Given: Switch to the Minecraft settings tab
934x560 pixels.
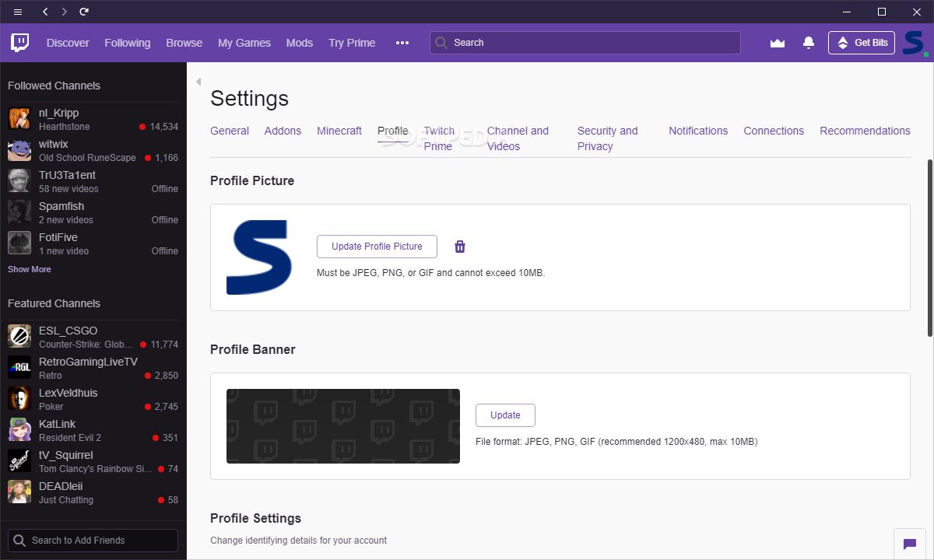Looking at the screenshot, I should 339,131.
